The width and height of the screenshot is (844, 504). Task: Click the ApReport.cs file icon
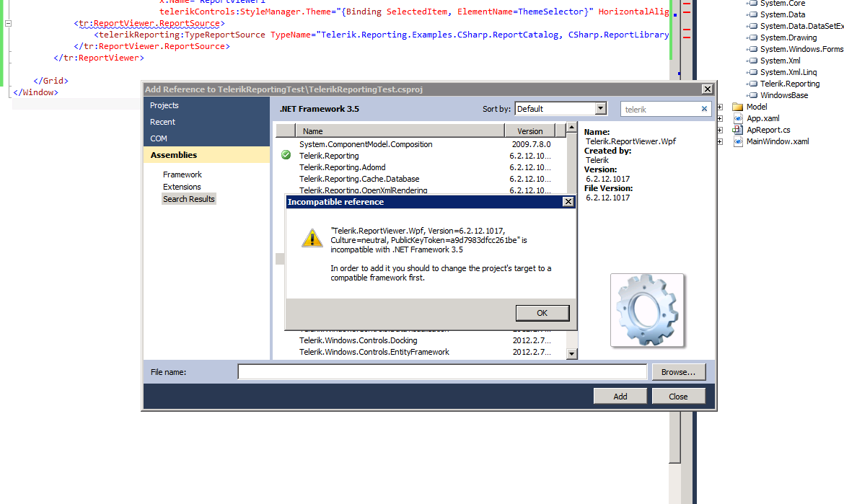(x=737, y=130)
